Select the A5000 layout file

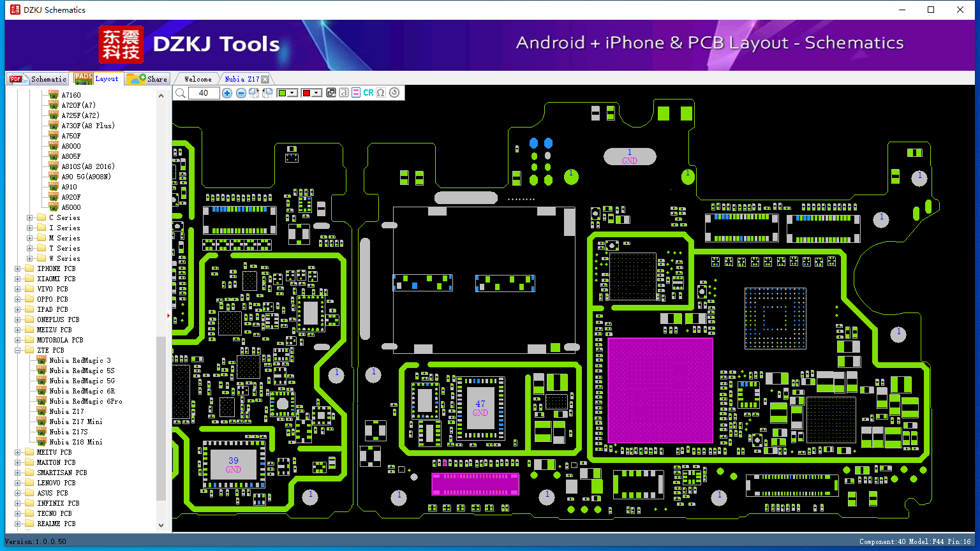coord(71,207)
